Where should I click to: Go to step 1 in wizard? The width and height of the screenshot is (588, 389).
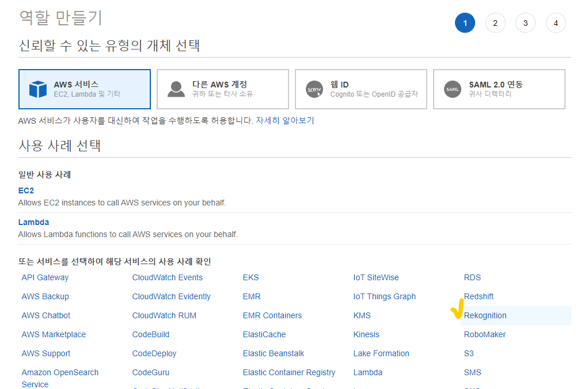[x=465, y=23]
